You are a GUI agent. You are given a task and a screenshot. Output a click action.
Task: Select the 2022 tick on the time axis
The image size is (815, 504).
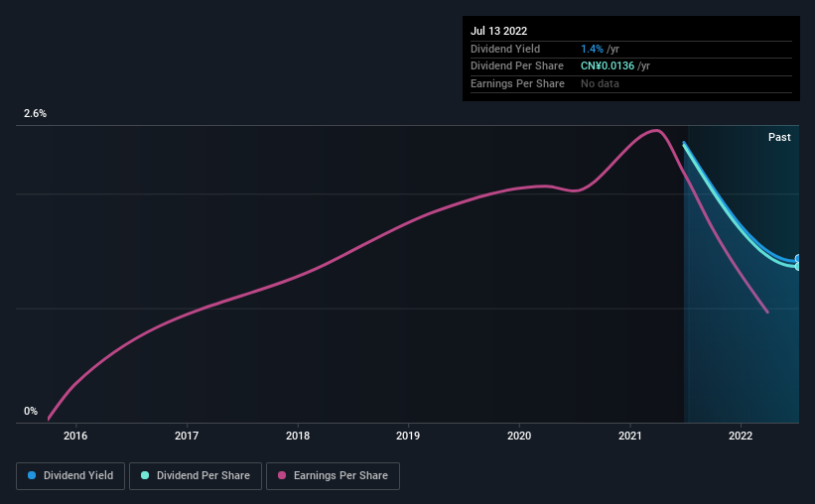pos(741,436)
